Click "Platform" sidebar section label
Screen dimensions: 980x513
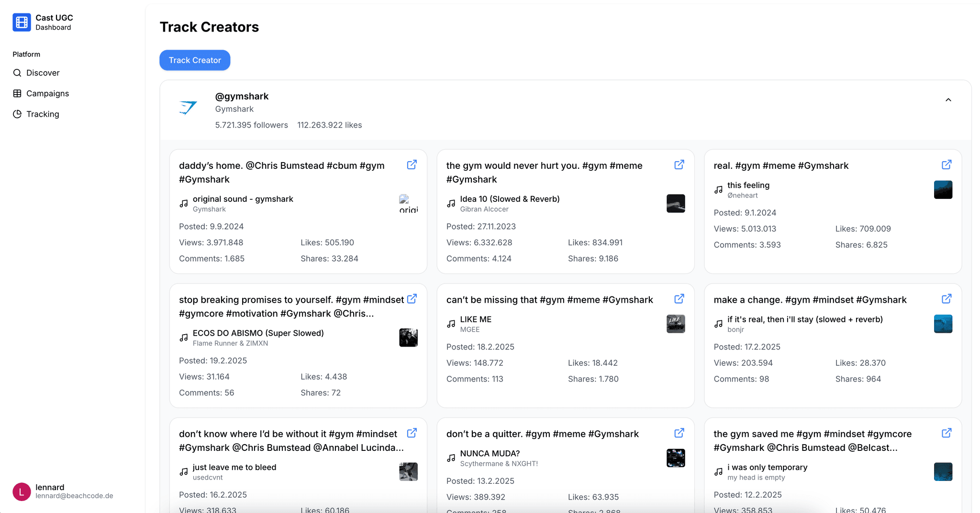point(26,54)
